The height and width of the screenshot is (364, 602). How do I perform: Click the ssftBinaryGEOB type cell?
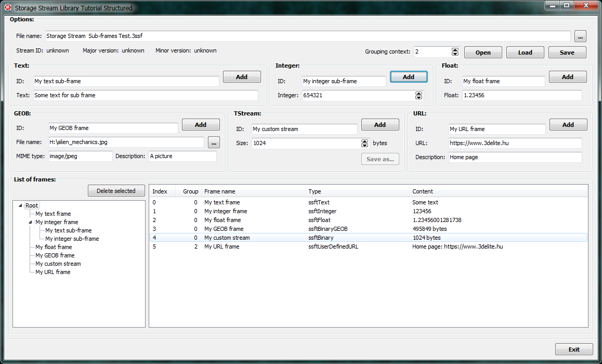(328, 229)
